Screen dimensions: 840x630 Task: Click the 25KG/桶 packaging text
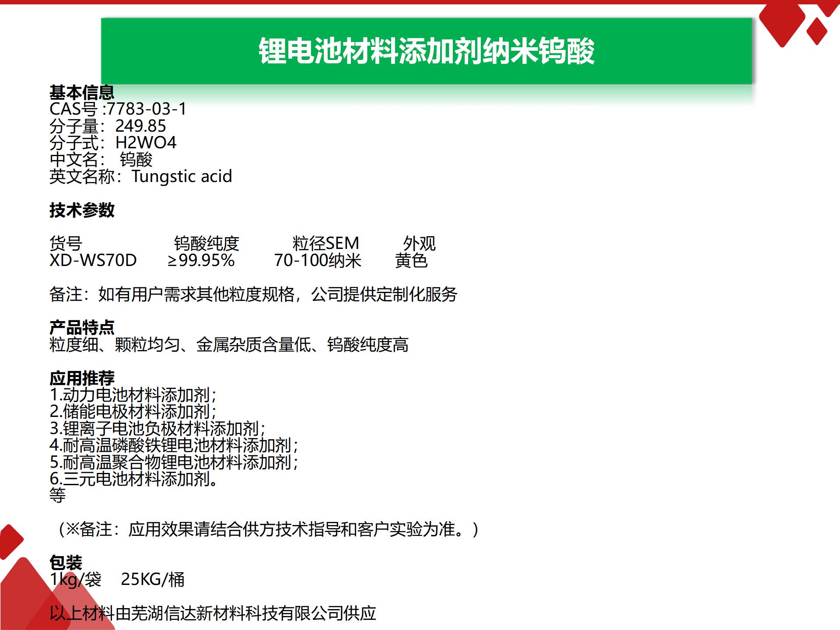[153, 580]
